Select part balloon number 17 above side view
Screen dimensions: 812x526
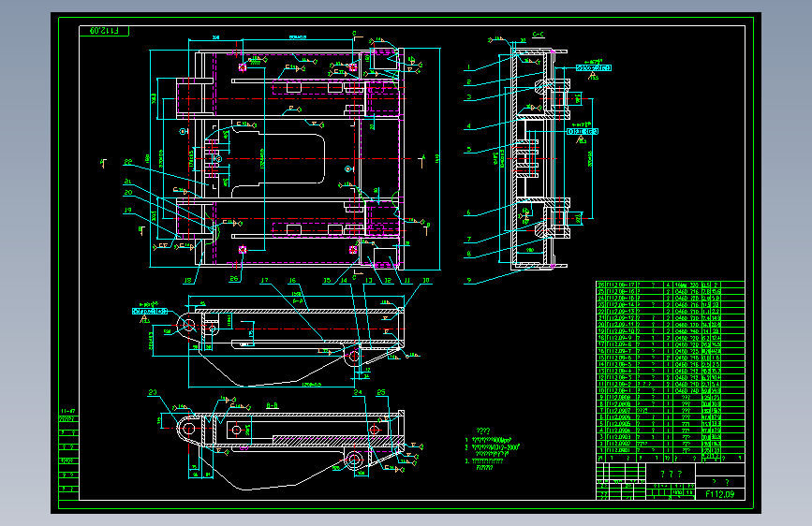tap(265, 280)
